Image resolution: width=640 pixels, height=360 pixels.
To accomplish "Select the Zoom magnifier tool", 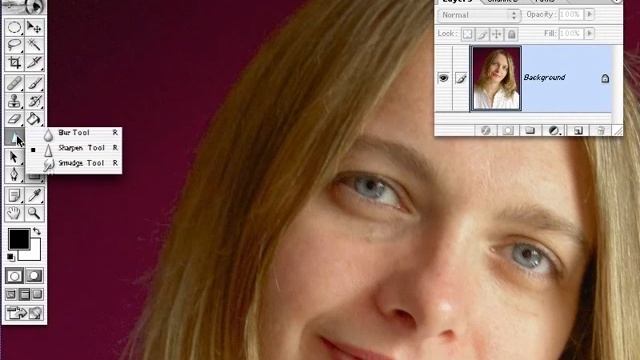I will (x=34, y=213).
